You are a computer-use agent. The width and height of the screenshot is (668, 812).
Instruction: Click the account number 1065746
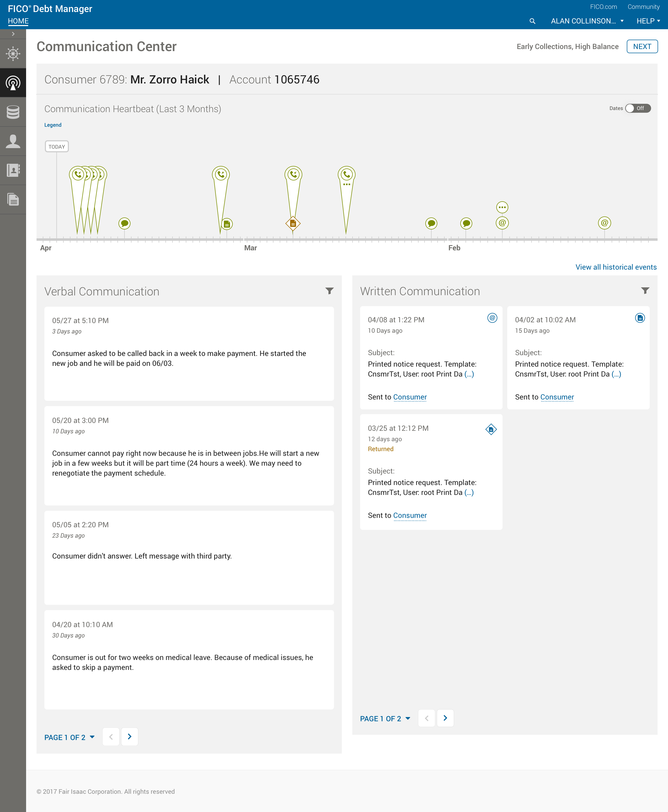[297, 80]
